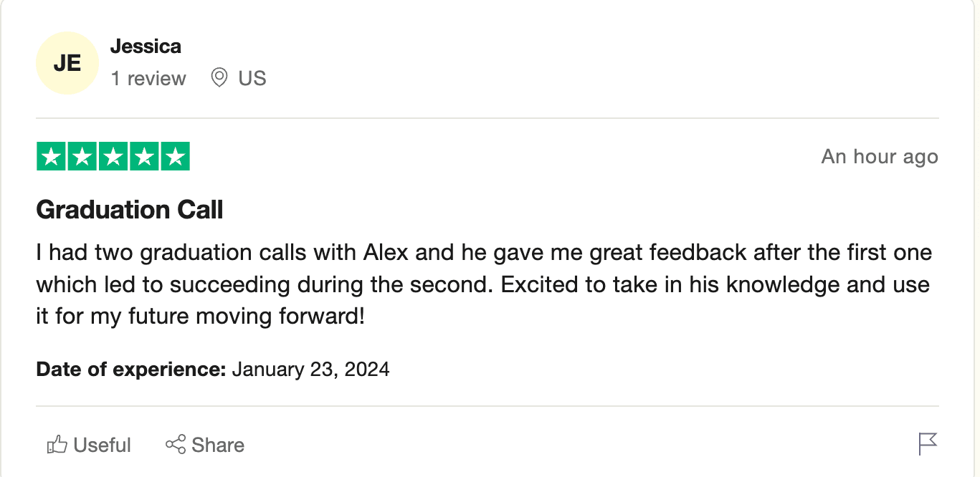Click the share network icon
Screen dimensions: 980x477
(x=176, y=445)
